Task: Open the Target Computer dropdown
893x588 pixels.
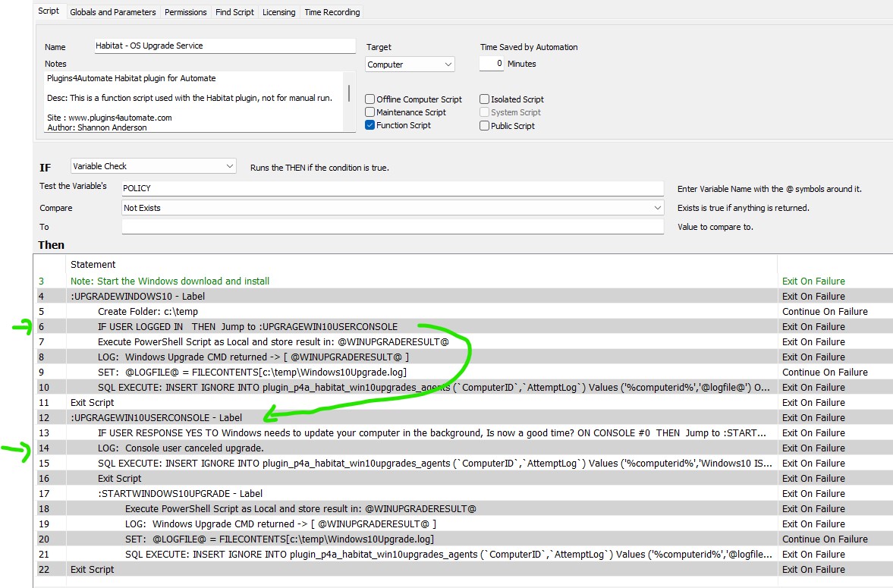Action: click(410, 64)
